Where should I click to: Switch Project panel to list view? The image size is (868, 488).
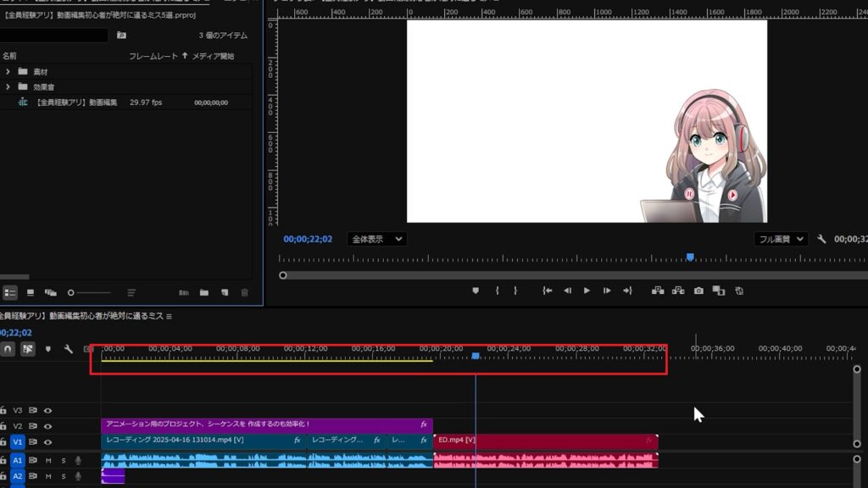click(10, 292)
